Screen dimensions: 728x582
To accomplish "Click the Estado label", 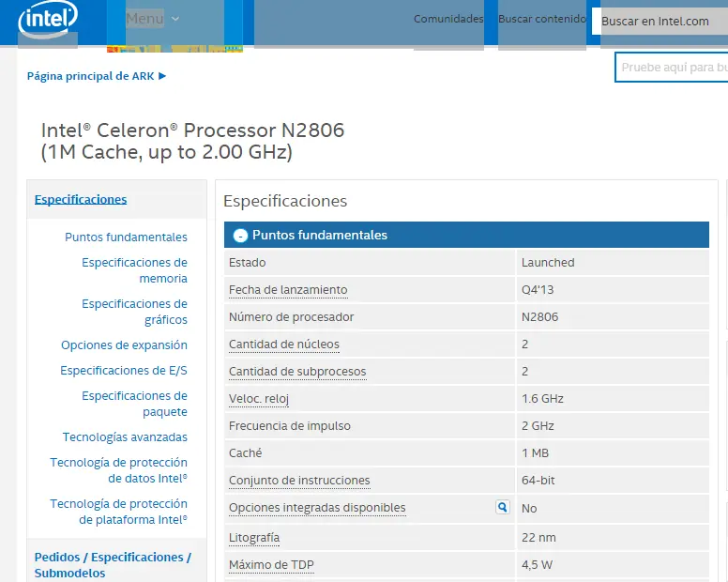I will [247, 263].
